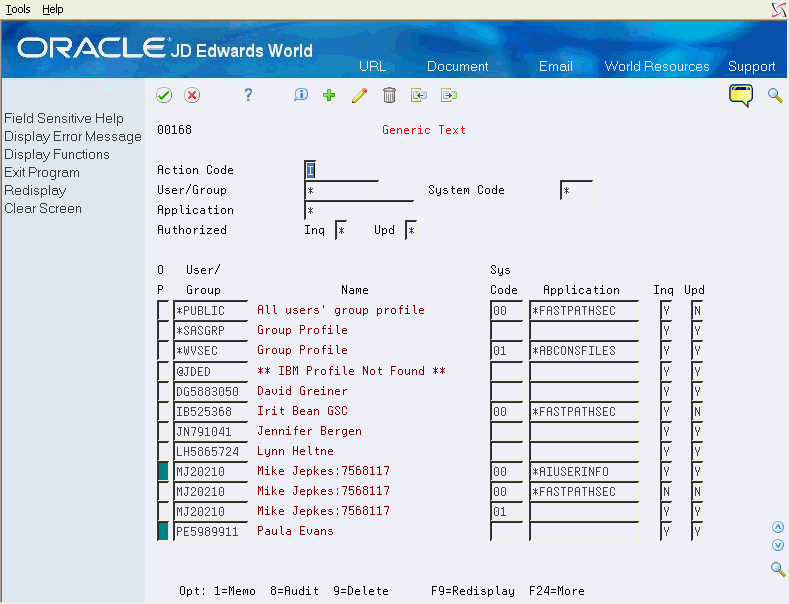Click F9=Redisplay at the bottom
This screenshot has width=789, height=604.
[x=472, y=591]
